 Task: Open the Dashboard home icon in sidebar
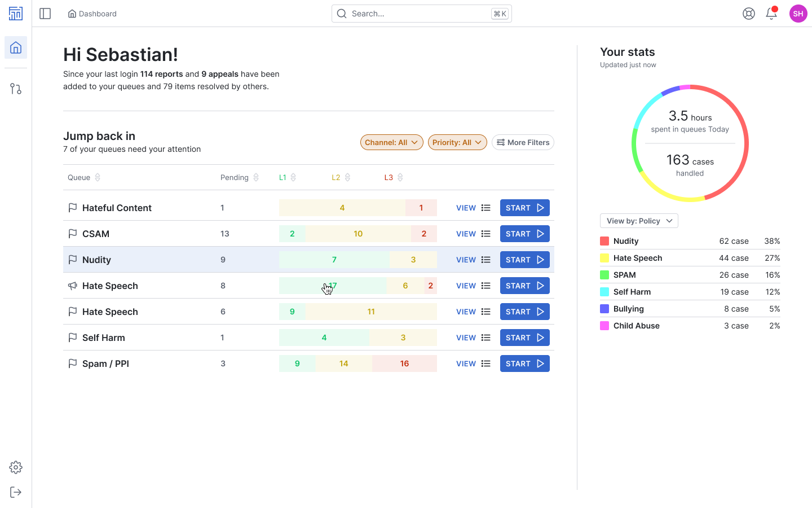(x=15, y=47)
